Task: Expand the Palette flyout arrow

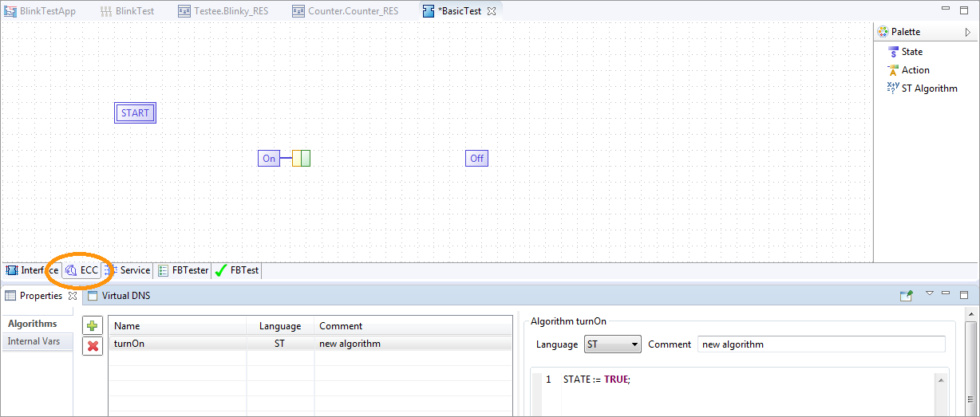Action: tap(968, 33)
